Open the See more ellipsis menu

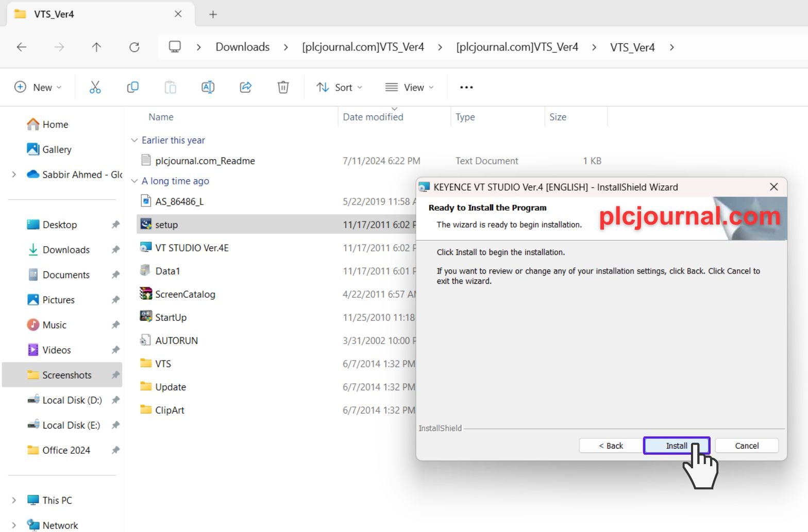(x=466, y=88)
